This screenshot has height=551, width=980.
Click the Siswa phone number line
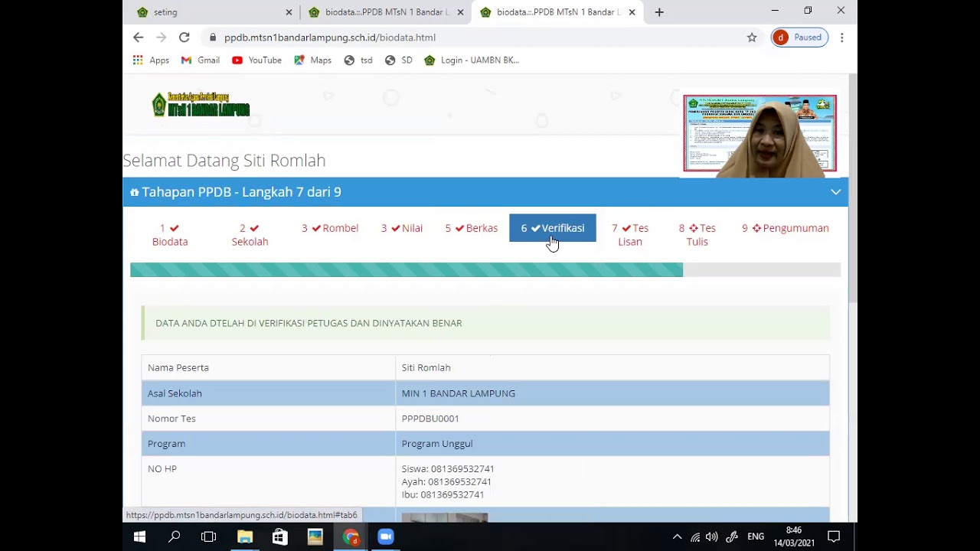tap(448, 468)
